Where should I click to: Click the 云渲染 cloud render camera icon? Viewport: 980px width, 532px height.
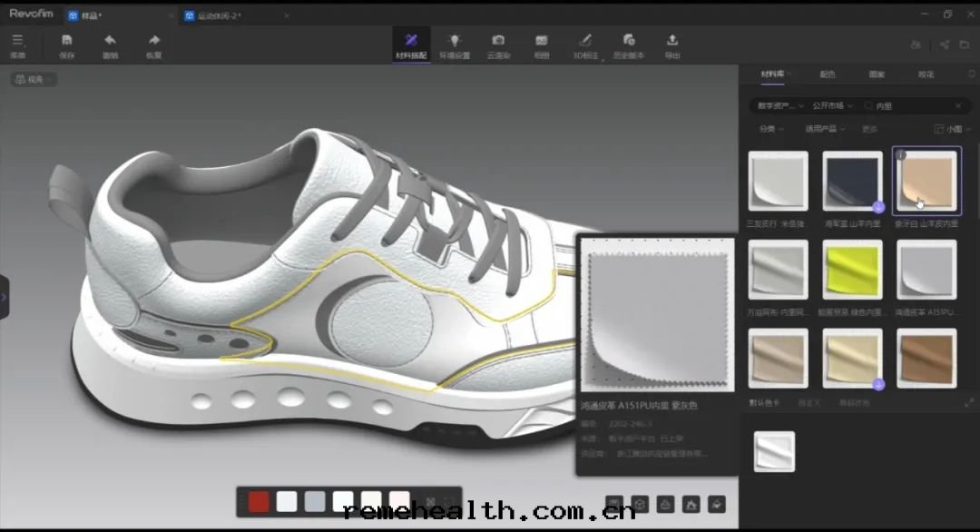[498, 41]
